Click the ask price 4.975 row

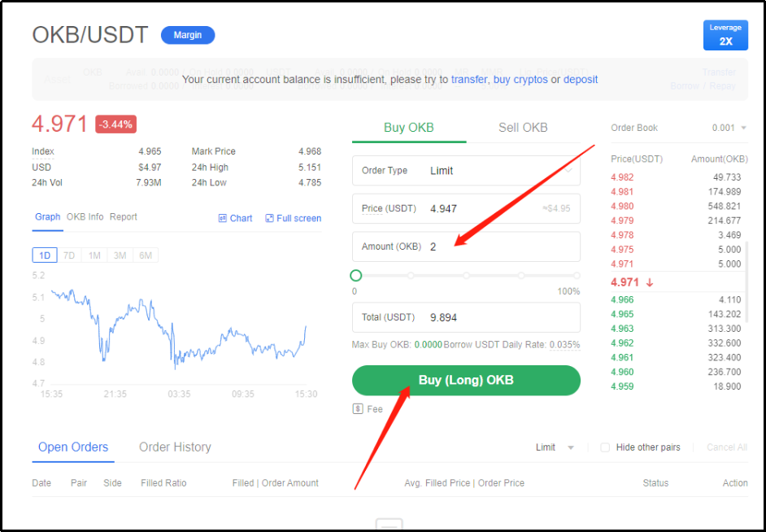(x=676, y=250)
